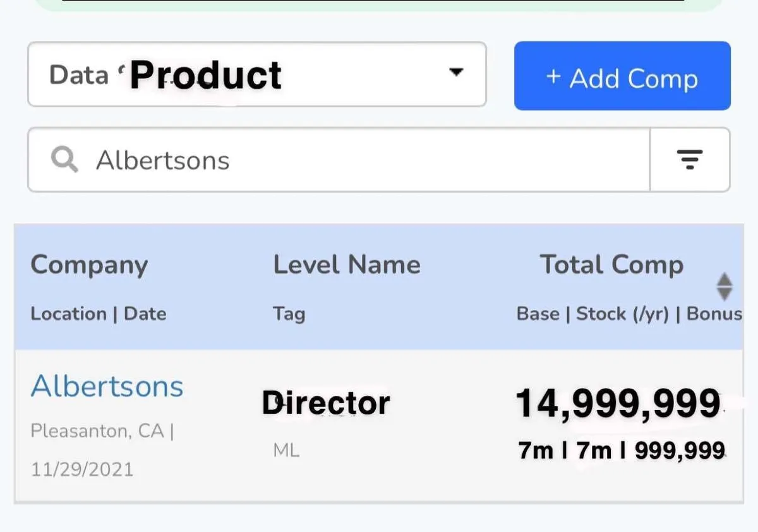This screenshot has width=758, height=532.
Task: Click the Tag subheader label
Action: tap(289, 314)
